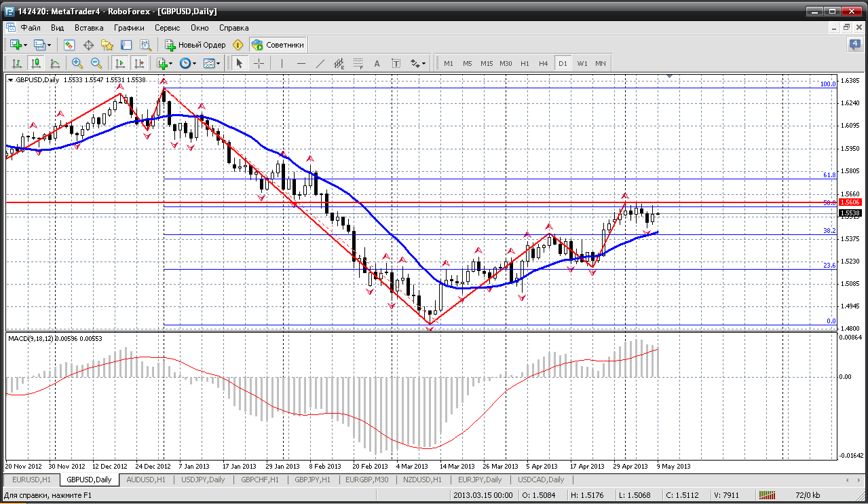Switch chart to candlesticks display

[x=36, y=63]
